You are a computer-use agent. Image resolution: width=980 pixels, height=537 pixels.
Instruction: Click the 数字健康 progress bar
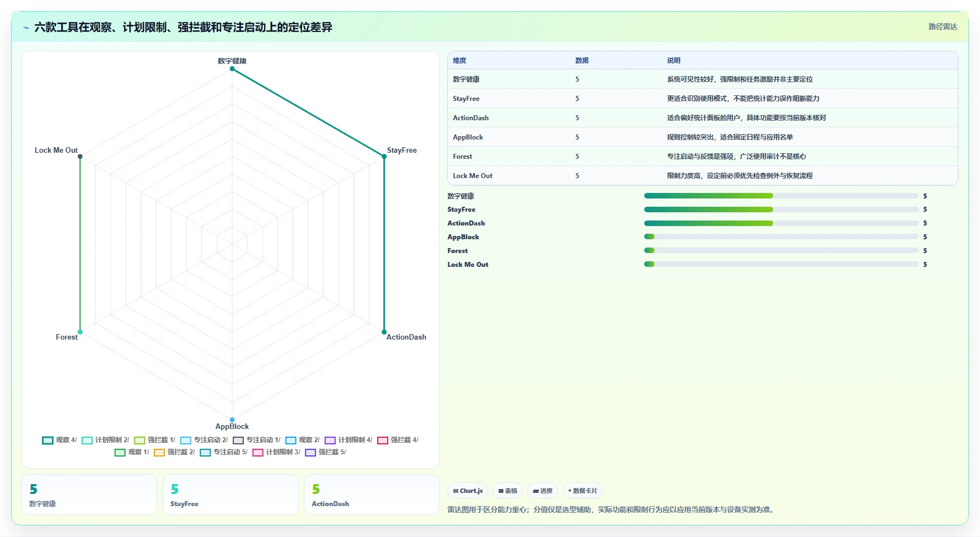781,196
